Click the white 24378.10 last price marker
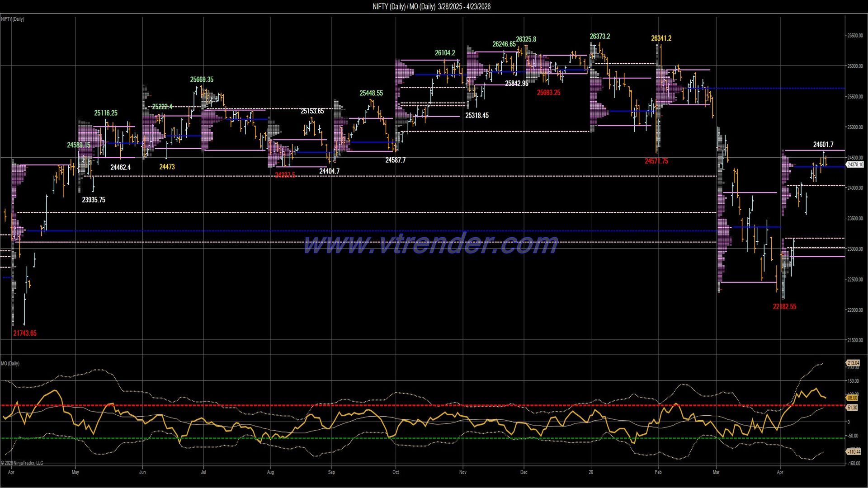The height and width of the screenshot is (488, 868). click(x=855, y=164)
